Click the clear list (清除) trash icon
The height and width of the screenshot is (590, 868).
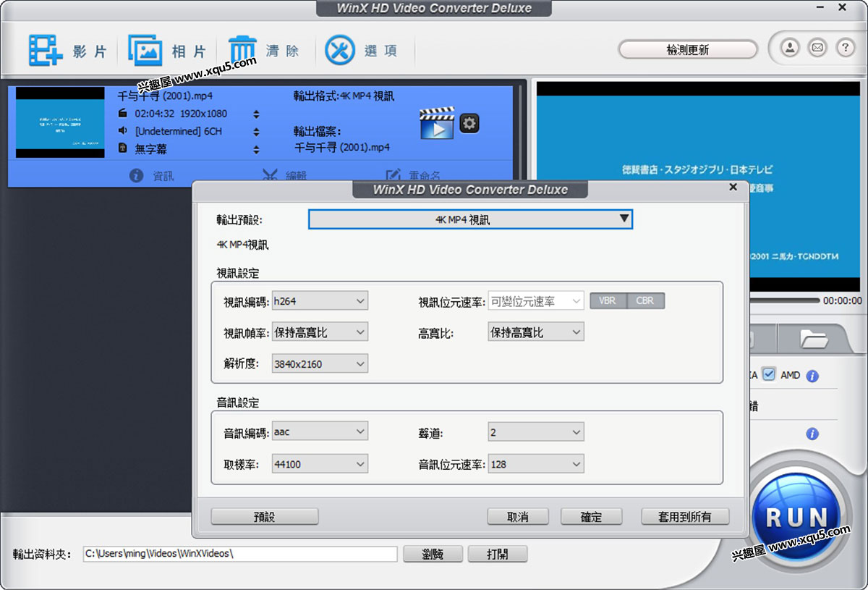(x=242, y=51)
